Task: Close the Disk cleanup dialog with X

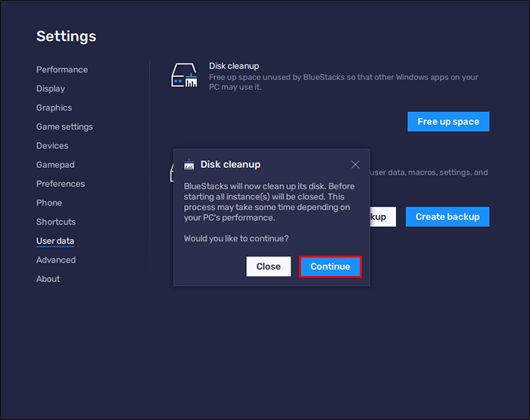Action: tap(355, 164)
